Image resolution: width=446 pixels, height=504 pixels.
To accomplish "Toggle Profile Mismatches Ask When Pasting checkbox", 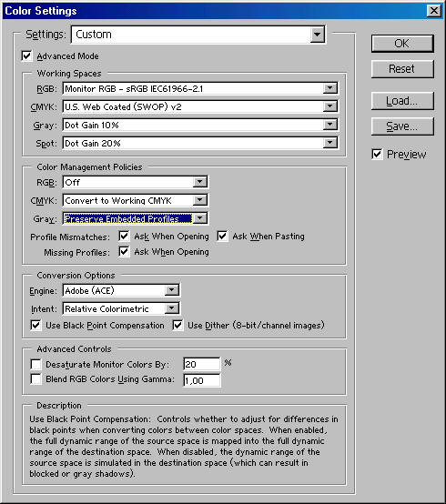I will 222,237.
